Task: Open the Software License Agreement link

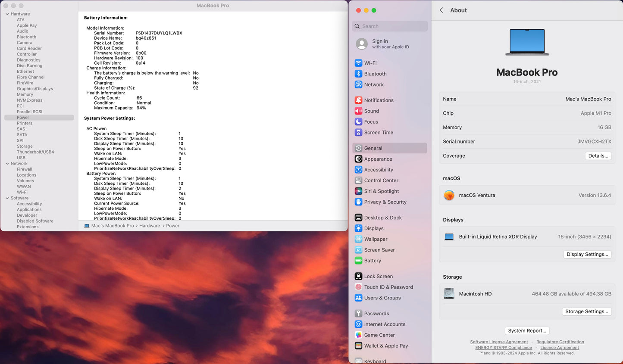Action: coord(499,342)
